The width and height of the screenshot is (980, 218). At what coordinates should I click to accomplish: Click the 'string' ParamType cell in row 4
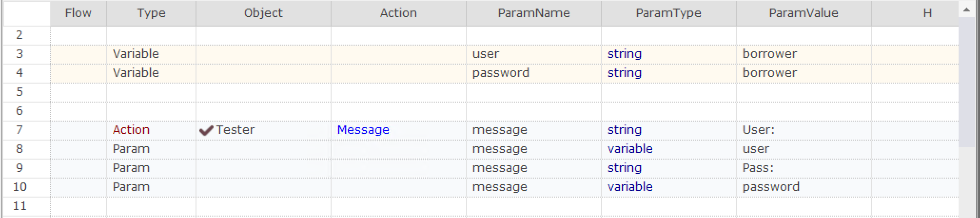[624, 73]
